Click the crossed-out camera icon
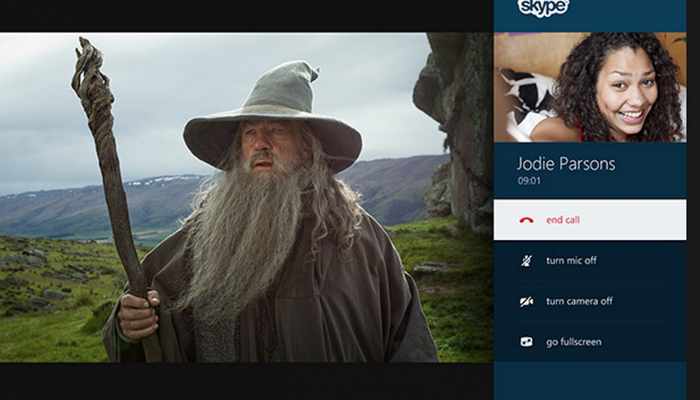The height and width of the screenshot is (400, 700). pyautogui.click(x=526, y=301)
